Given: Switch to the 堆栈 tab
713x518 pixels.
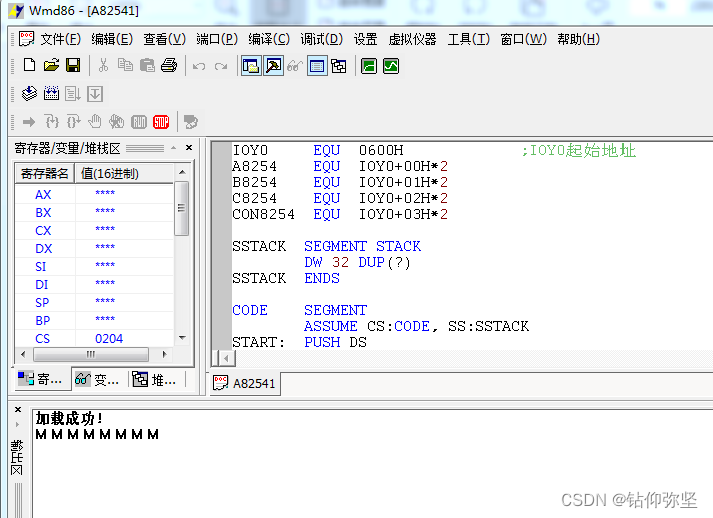Looking at the screenshot, I should [x=154, y=379].
